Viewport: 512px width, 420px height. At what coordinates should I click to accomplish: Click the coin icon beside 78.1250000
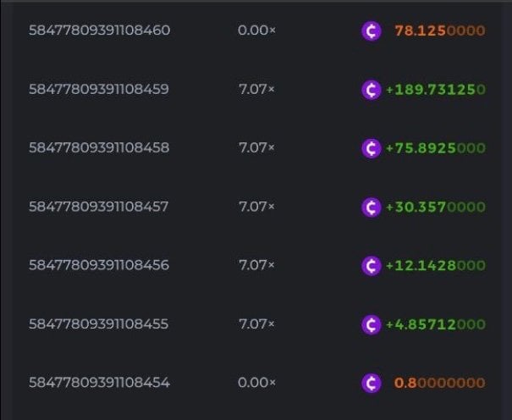[x=370, y=31]
